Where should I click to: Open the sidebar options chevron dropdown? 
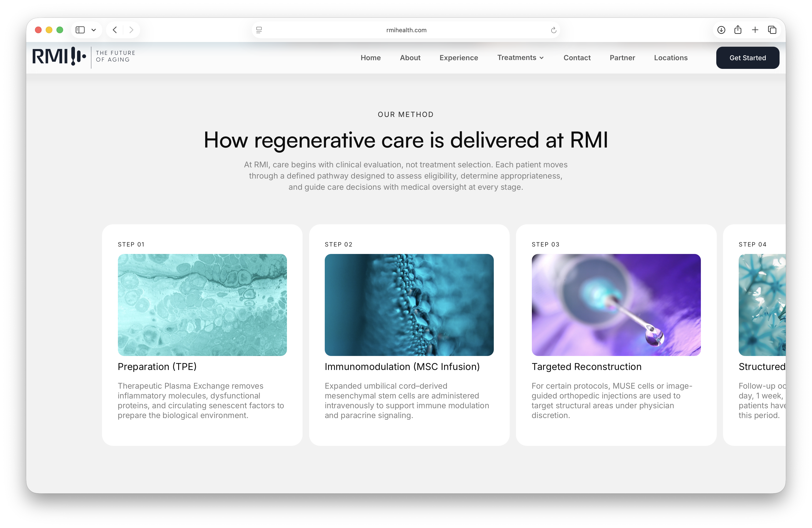coord(93,30)
